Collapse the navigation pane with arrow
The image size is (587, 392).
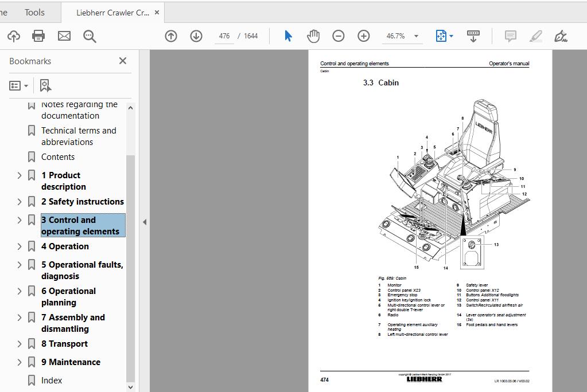[x=145, y=222]
